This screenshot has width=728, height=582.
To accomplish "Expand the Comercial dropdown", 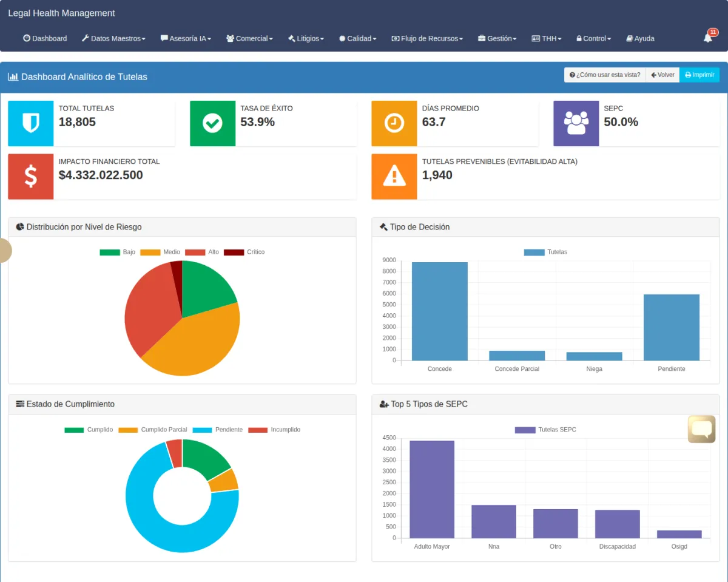I will pyautogui.click(x=249, y=38).
